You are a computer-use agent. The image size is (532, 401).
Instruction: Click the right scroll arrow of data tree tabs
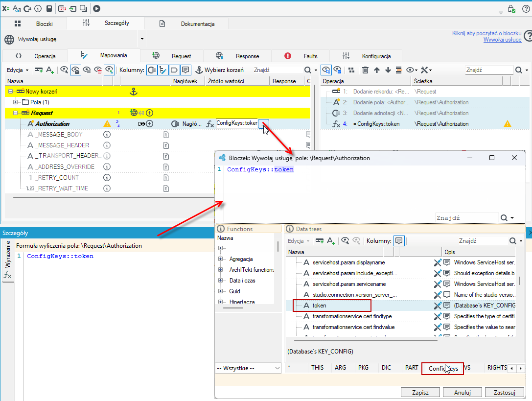pyautogui.click(x=520, y=368)
